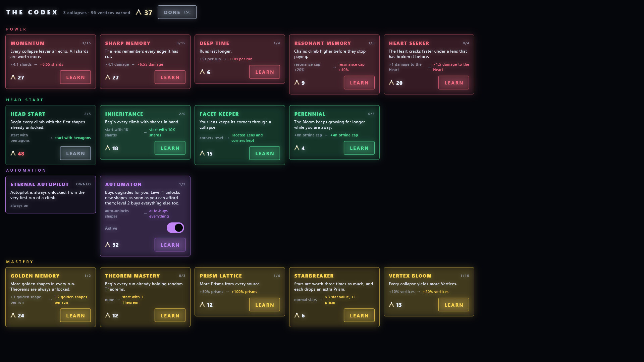The image size is (644, 362).
Task: Click the POWER section heading
Action: coord(16,29)
